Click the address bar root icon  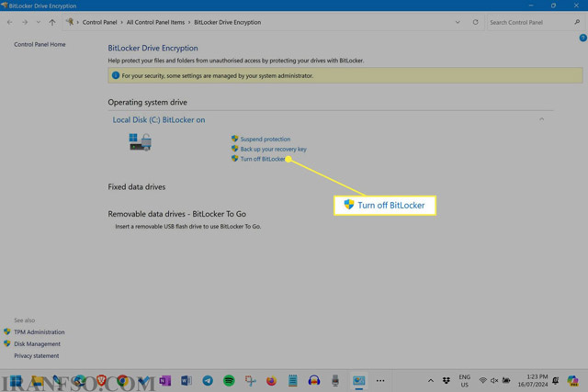(70, 22)
